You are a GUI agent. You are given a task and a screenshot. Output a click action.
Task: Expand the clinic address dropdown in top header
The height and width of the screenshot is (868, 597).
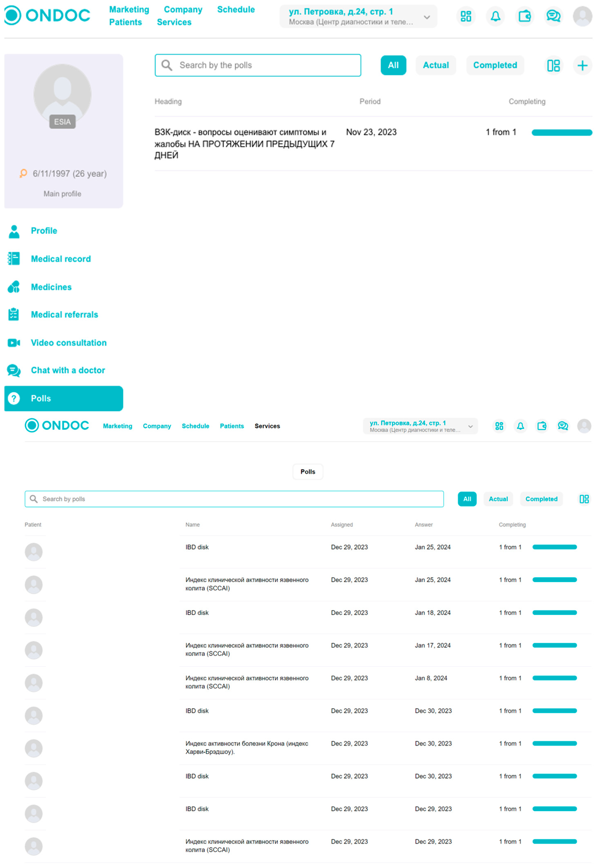pyautogui.click(x=426, y=17)
